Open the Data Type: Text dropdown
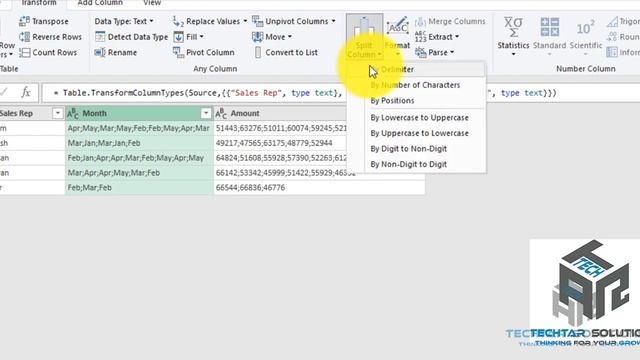Viewport: 640px width, 360px height. [x=124, y=21]
